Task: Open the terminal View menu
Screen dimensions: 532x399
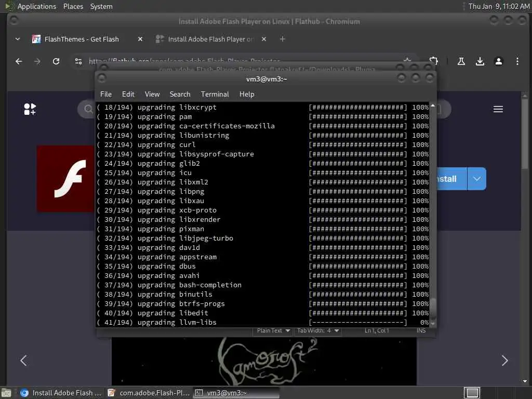Action: 152,95
